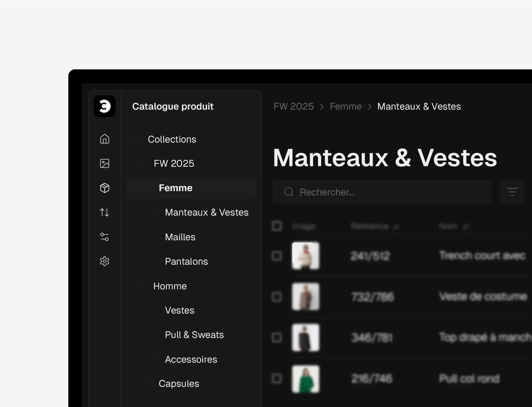The height and width of the screenshot is (407, 532).
Task: Open the green sweater product thumbnail
Action: [x=306, y=379]
